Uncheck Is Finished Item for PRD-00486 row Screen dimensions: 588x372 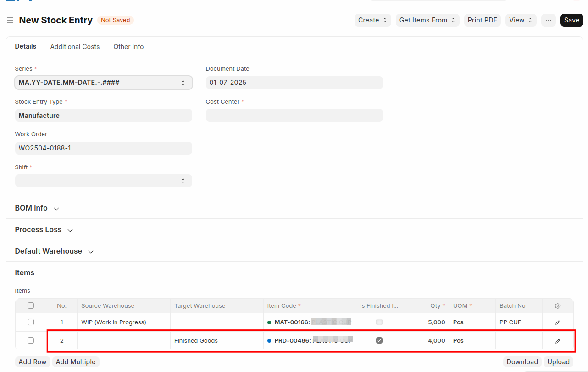coord(379,340)
